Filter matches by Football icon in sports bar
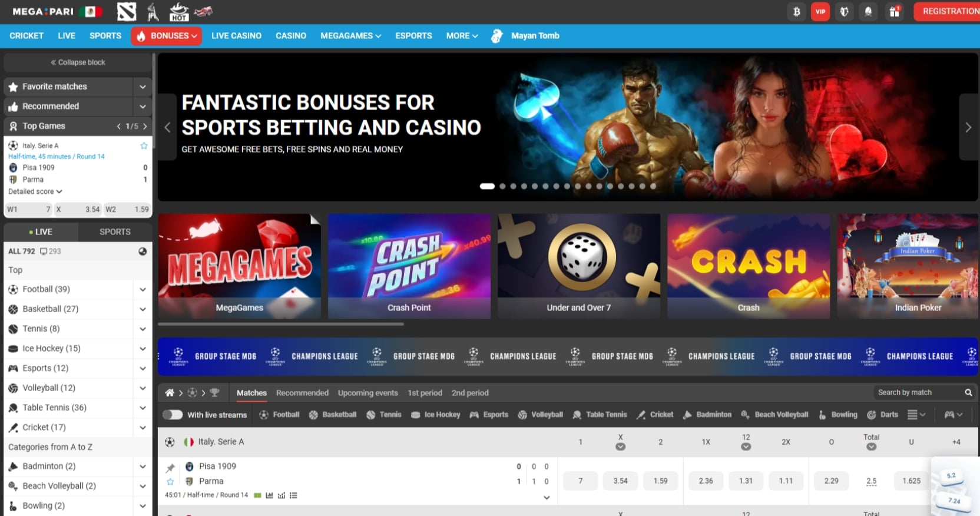 tap(279, 415)
